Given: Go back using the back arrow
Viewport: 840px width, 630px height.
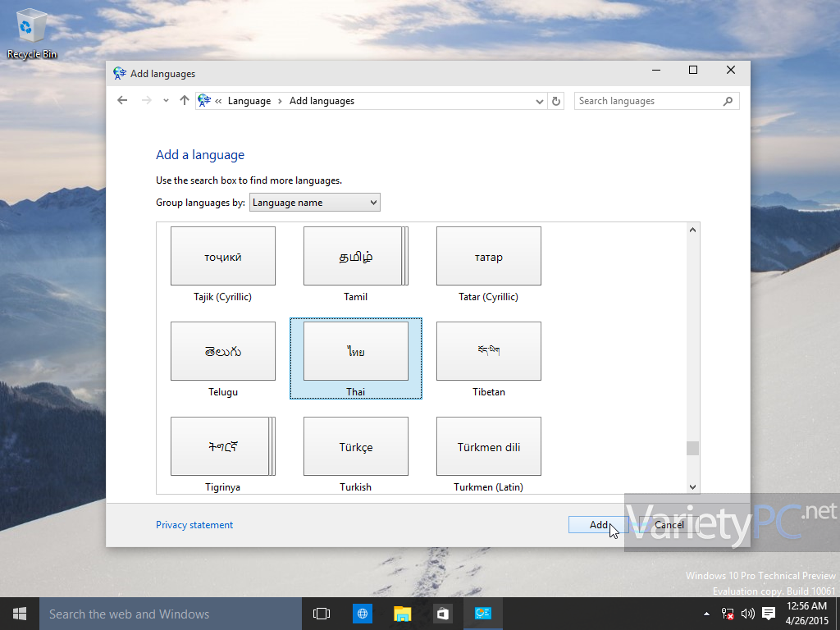Looking at the screenshot, I should (123, 101).
